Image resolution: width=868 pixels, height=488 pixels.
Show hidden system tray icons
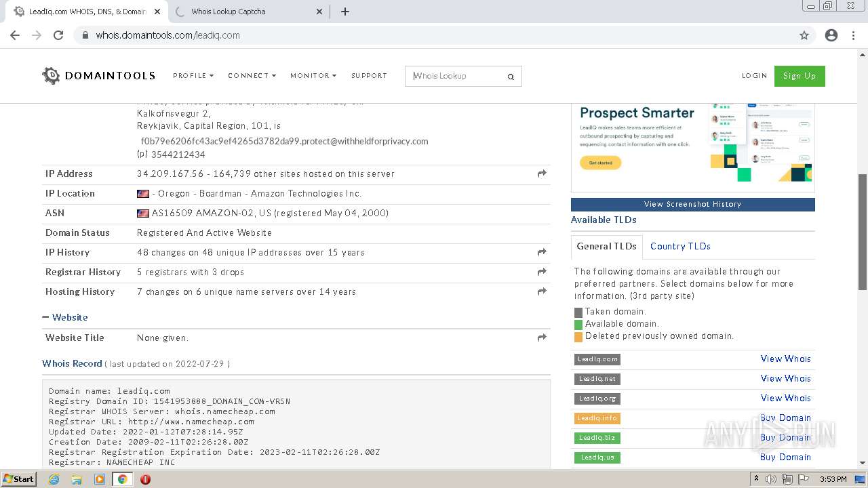point(757,479)
